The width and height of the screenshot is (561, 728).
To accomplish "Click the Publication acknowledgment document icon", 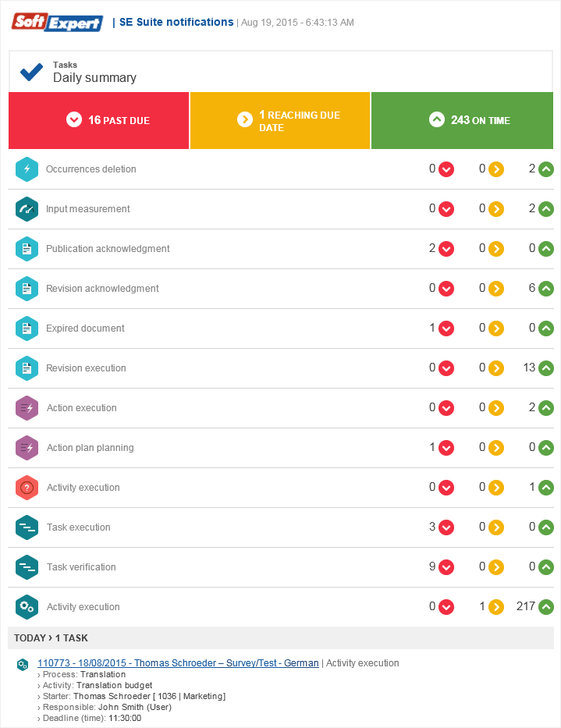I will point(27,249).
